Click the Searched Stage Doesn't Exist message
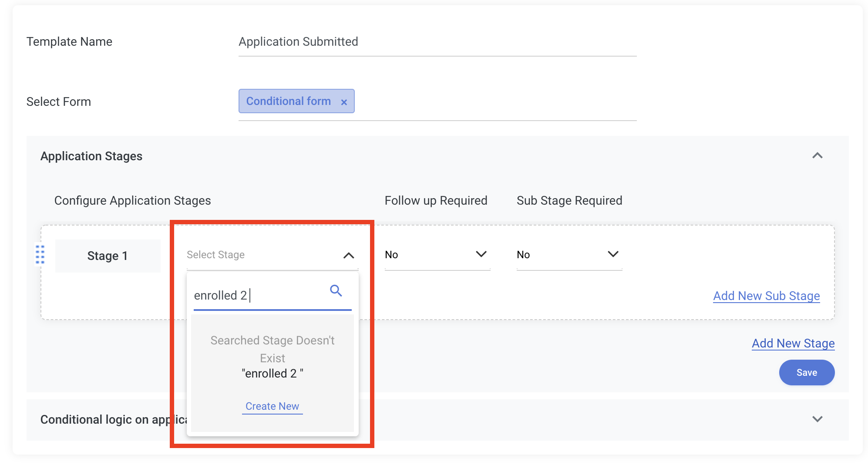Viewport: 868px width, 472px height. [x=273, y=349]
